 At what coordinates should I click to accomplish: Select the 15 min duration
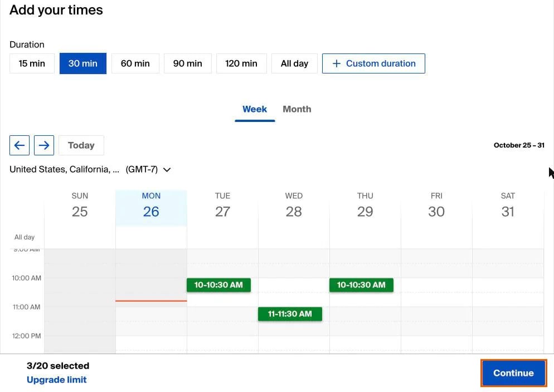click(32, 63)
